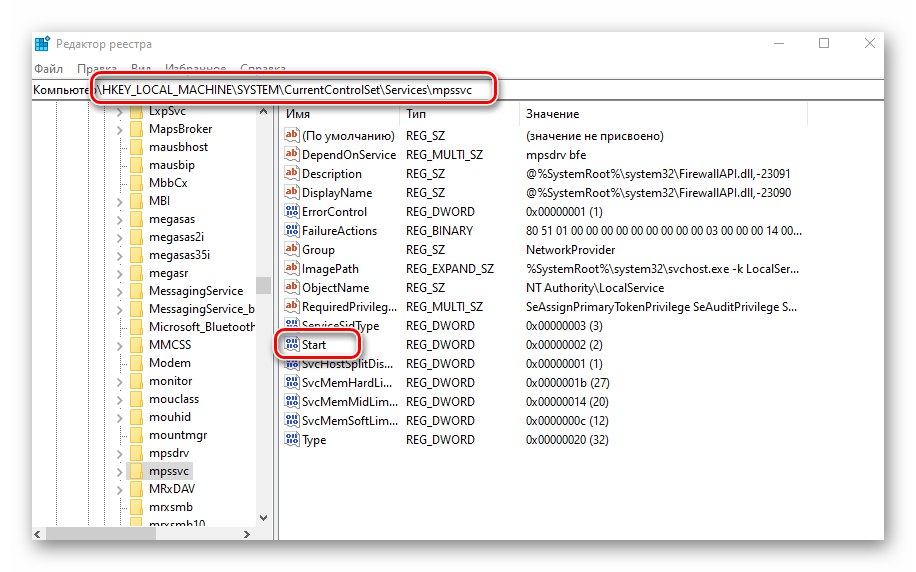This screenshot has width=916, height=572.
Task: Click the ObjectName value icon
Action: point(292,287)
